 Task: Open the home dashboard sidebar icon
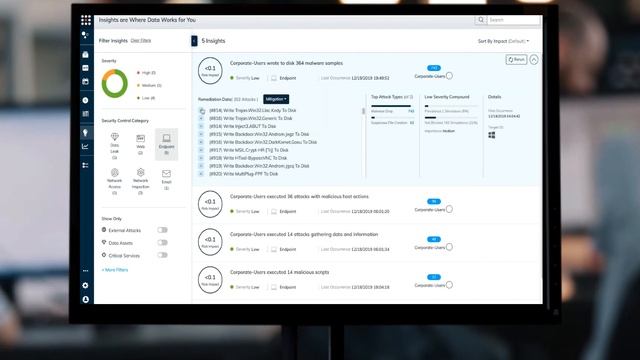click(x=85, y=54)
